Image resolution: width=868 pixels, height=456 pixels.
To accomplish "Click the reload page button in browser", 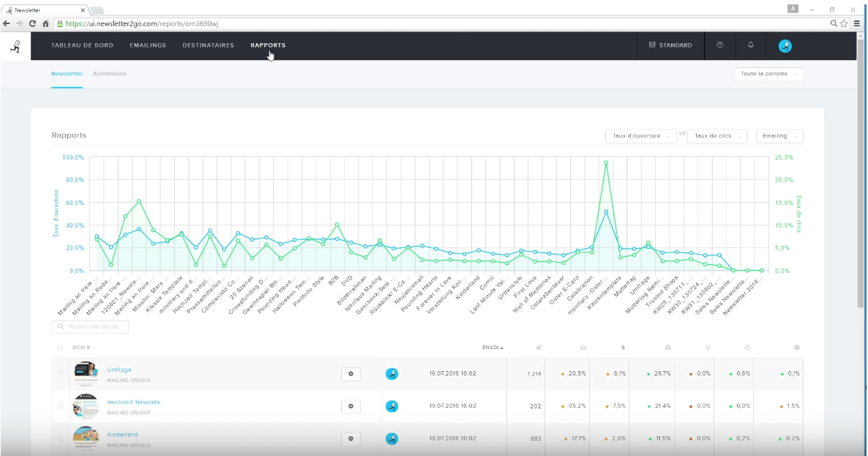I will click(32, 23).
